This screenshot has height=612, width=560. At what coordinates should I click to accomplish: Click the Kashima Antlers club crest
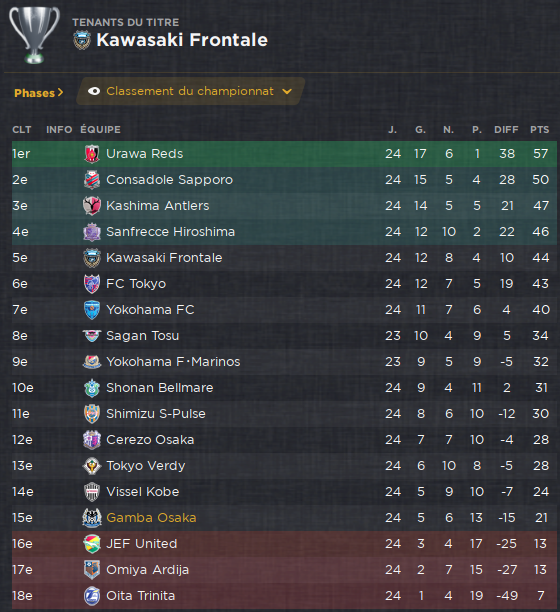pyautogui.click(x=92, y=206)
